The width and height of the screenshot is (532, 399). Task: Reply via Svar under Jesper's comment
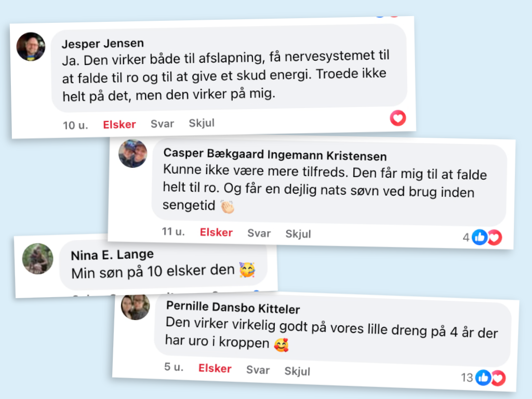[162, 124]
